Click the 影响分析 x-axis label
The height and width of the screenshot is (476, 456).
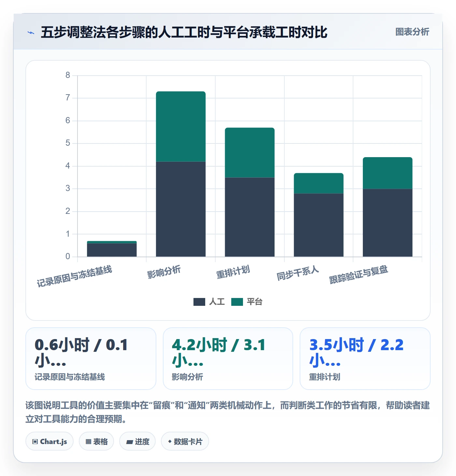click(x=164, y=272)
